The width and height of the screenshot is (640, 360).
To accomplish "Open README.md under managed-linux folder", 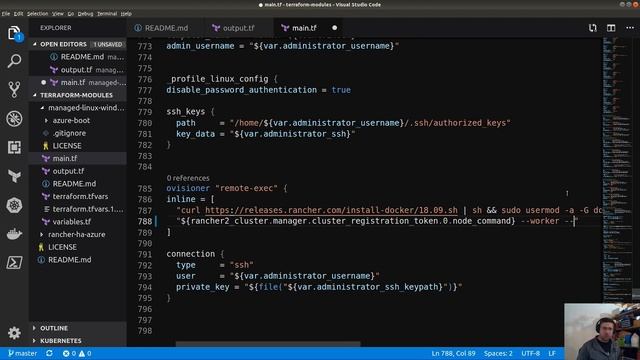I will pyautogui.click(x=78, y=184).
